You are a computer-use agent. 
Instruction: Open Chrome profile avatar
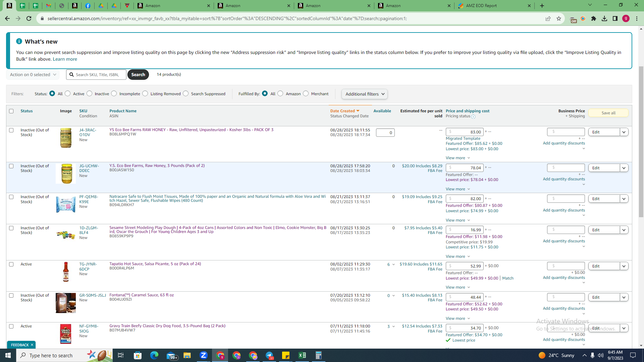coord(626,18)
